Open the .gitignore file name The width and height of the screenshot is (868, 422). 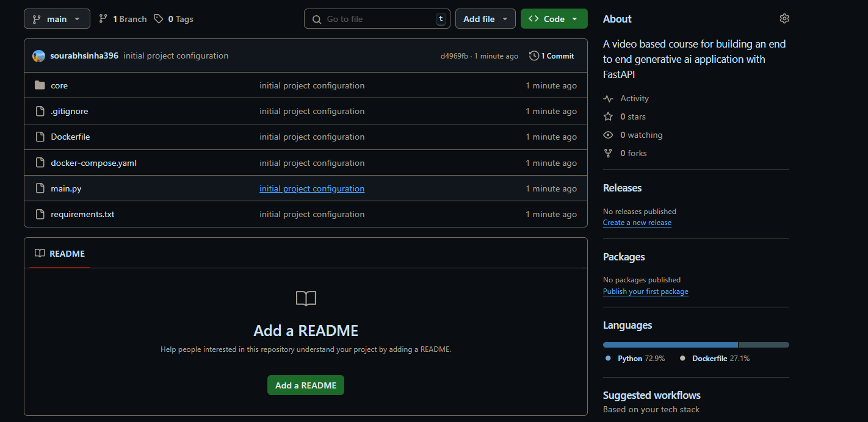pos(70,111)
